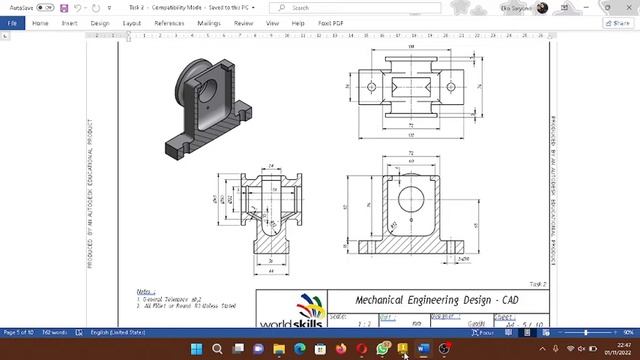The image size is (640, 360).
Task: Click the Task 2 label on drawing
Action: (x=538, y=284)
